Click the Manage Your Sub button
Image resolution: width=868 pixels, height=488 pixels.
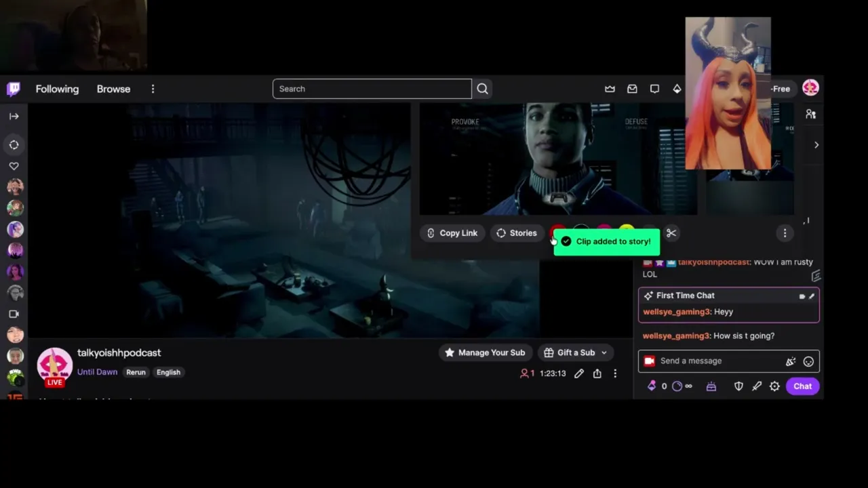[485, 352]
